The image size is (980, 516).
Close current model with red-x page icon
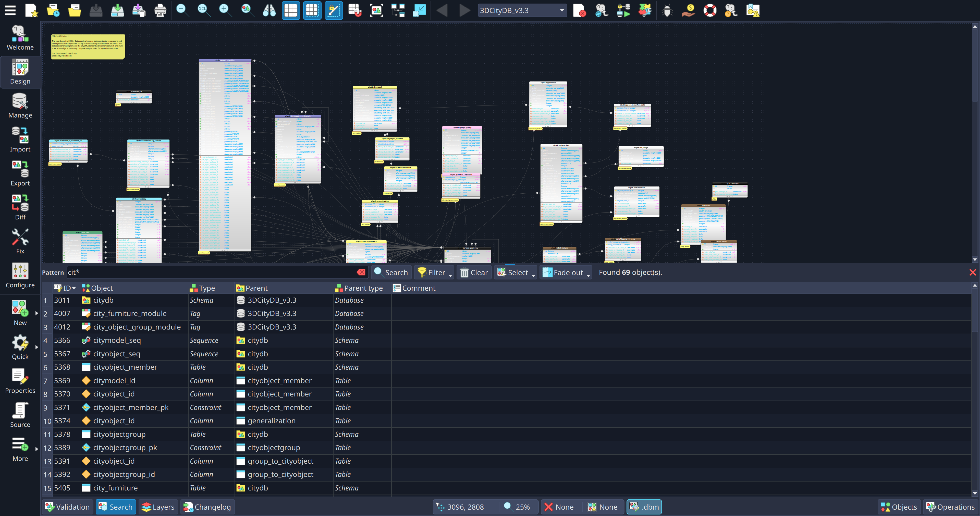click(x=579, y=10)
